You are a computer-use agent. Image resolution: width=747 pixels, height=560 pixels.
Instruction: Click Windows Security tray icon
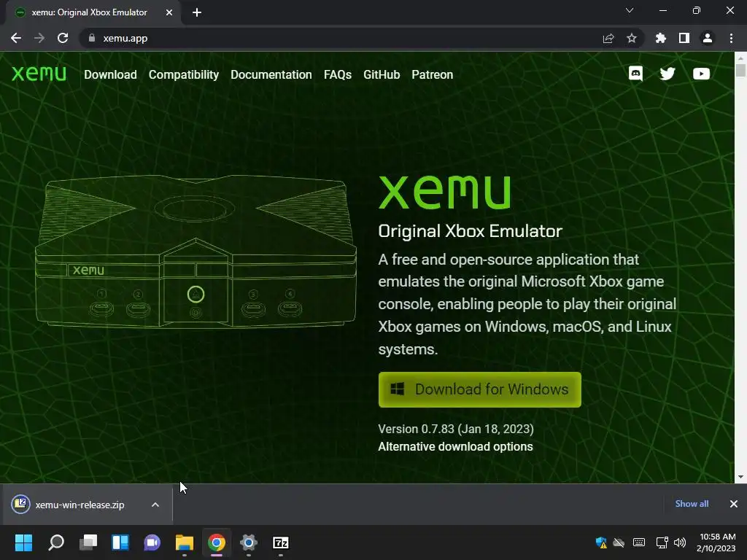pos(601,542)
